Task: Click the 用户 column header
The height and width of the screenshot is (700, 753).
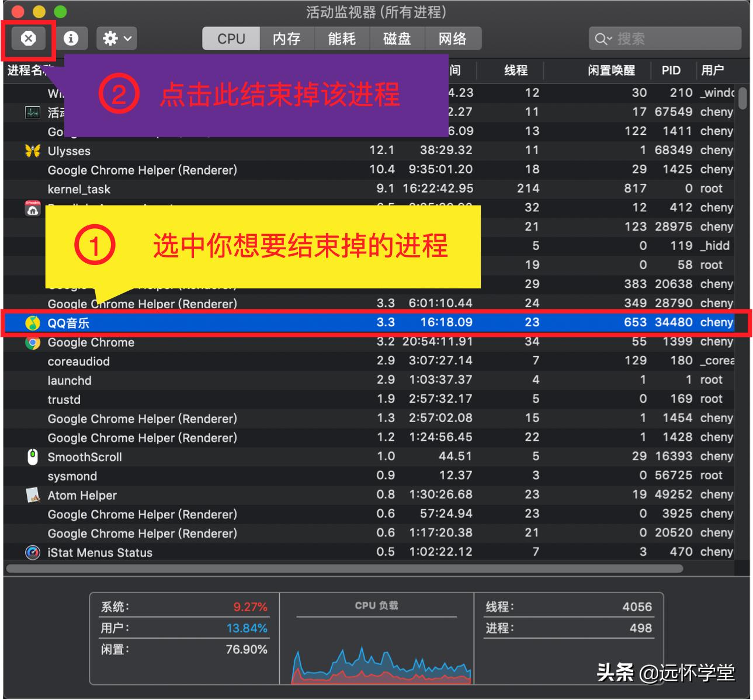Action: pyautogui.click(x=713, y=71)
